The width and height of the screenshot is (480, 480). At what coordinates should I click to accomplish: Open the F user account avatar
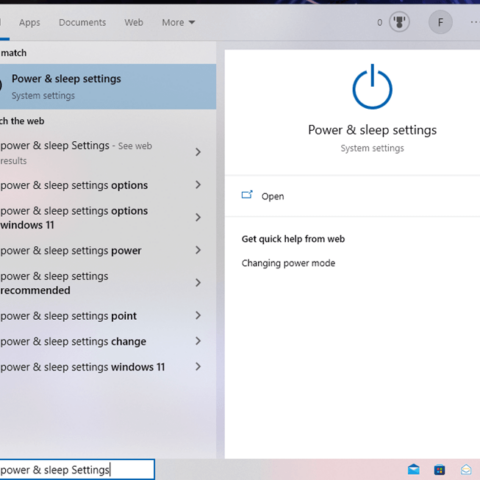[x=440, y=22]
